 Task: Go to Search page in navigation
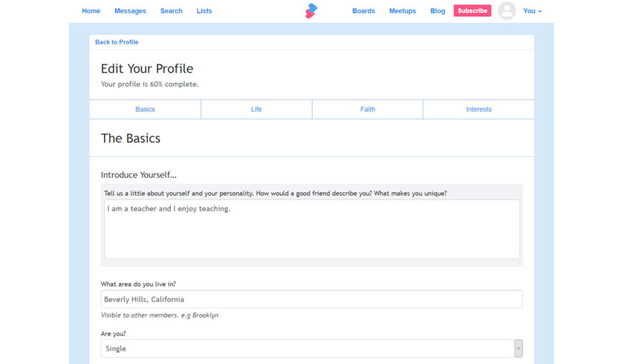pyautogui.click(x=171, y=11)
